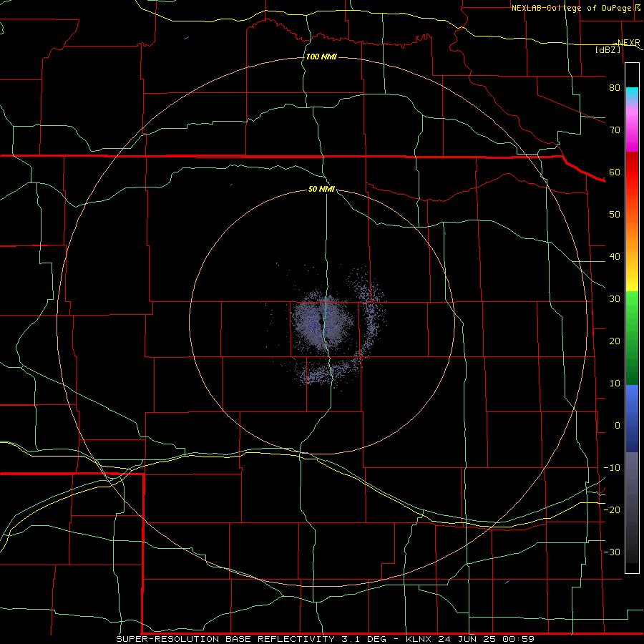The width and height of the screenshot is (644, 644).
Task: Click the 100 NMI range ring label
Action: click(x=321, y=57)
